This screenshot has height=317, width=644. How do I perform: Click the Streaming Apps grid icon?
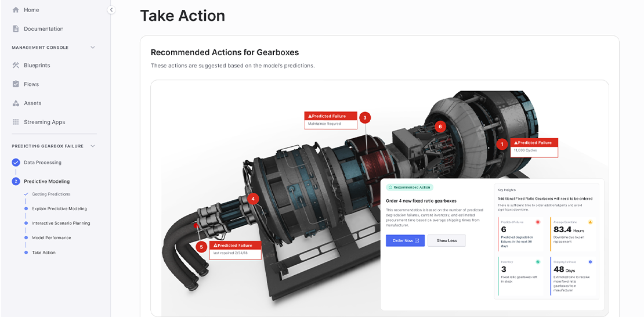point(16,122)
